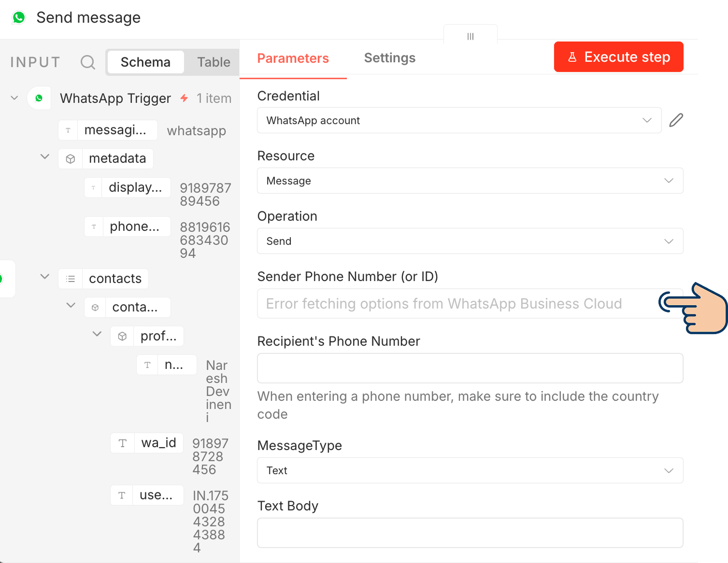Screen dimensions: 728x563
Task: Click the '1 item' count text
Action: coord(214,99)
